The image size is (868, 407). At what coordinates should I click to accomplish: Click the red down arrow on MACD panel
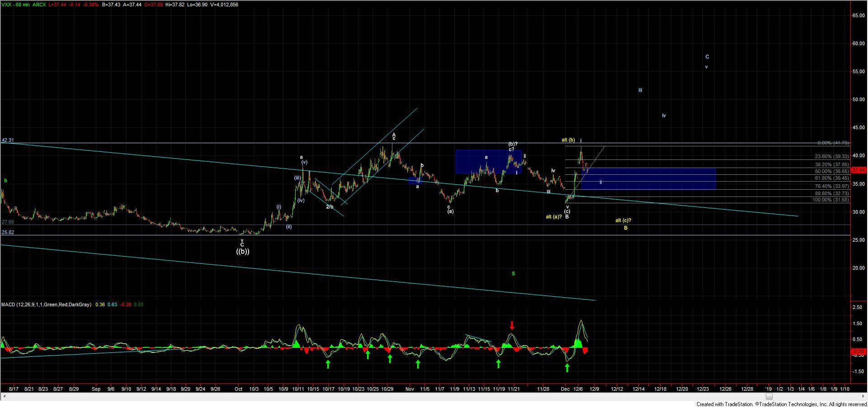[x=512, y=325]
